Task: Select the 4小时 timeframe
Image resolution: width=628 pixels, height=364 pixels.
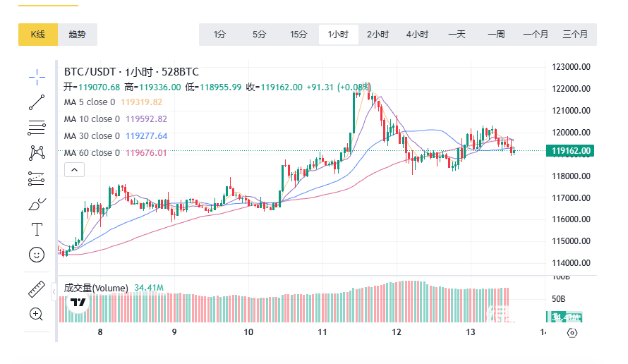Action: pos(417,35)
